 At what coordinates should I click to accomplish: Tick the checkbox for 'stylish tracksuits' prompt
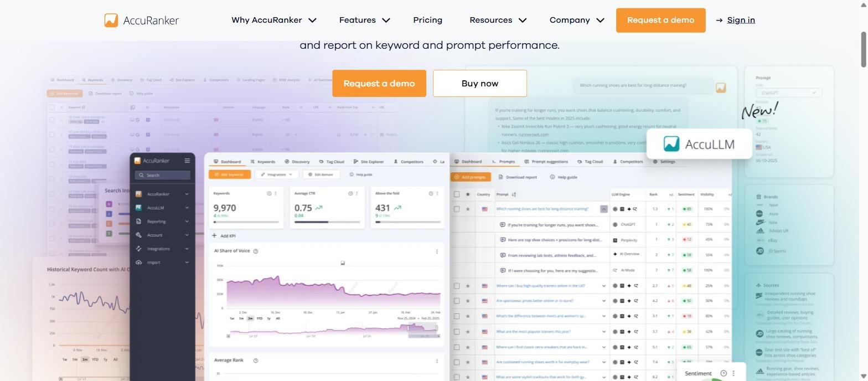click(457, 377)
